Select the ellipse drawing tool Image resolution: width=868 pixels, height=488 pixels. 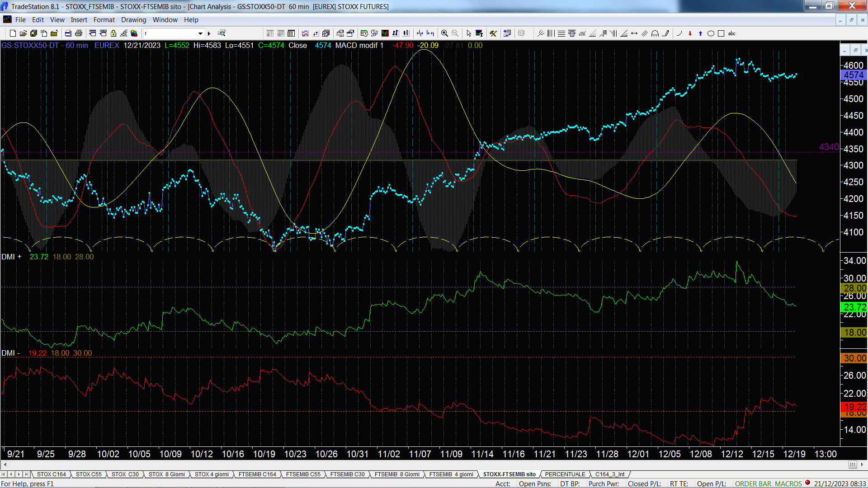(711, 33)
